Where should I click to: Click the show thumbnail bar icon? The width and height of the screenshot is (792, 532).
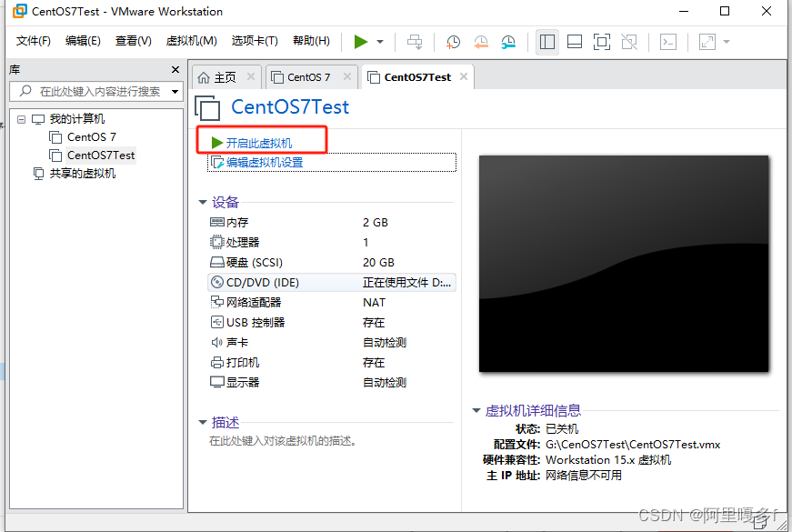[576, 42]
